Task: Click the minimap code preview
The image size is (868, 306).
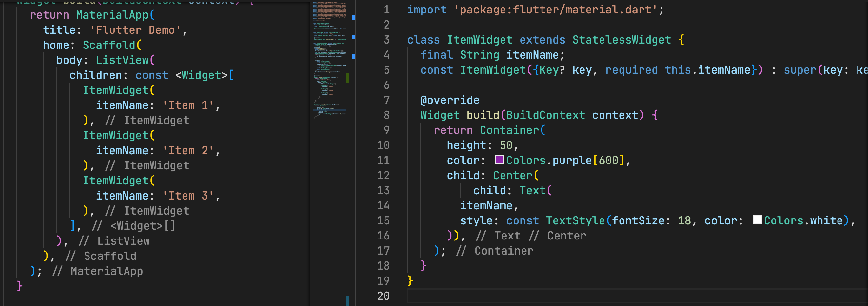Action: click(328, 61)
